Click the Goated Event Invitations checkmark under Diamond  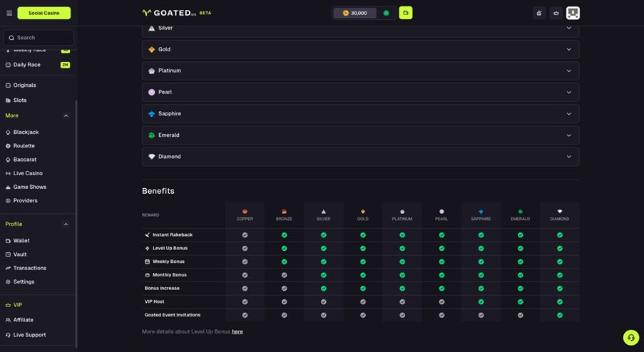[560, 315]
